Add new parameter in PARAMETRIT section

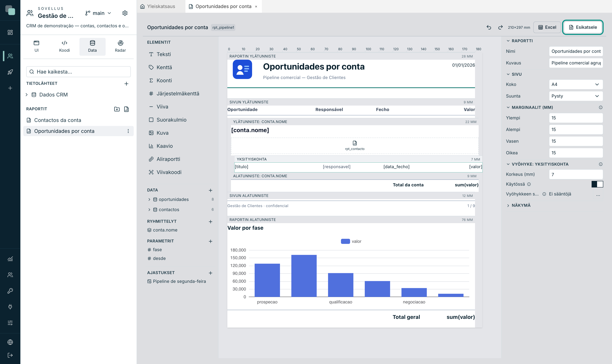point(211,241)
